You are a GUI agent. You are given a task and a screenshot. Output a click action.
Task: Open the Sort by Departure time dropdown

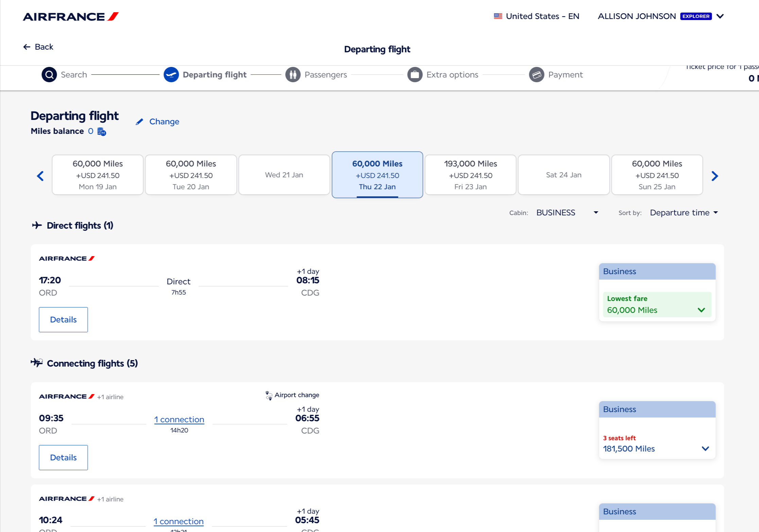(x=684, y=213)
